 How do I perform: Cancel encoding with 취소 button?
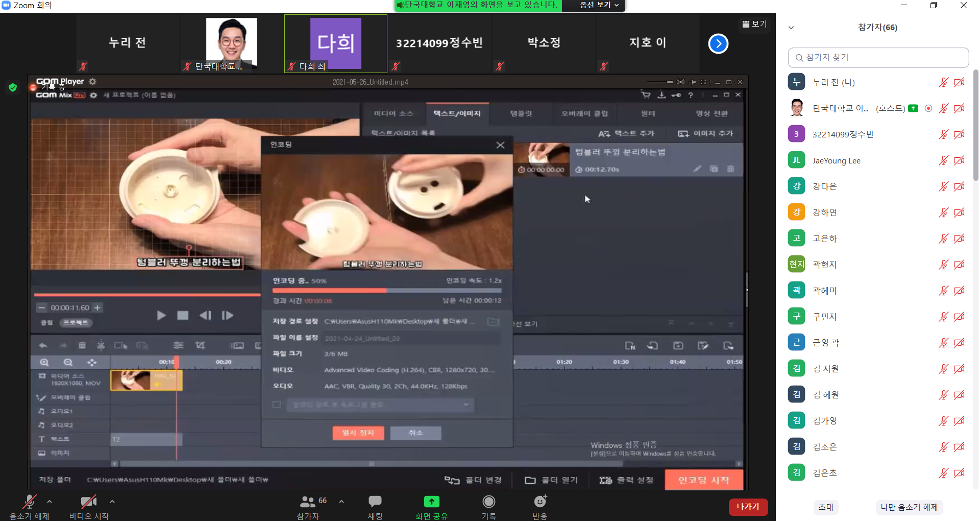click(416, 433)
